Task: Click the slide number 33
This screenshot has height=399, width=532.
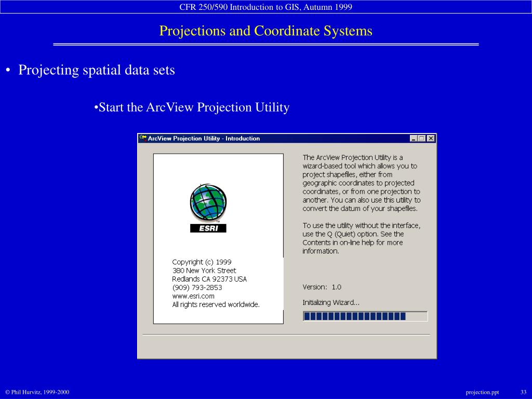Action: (524, 392)
